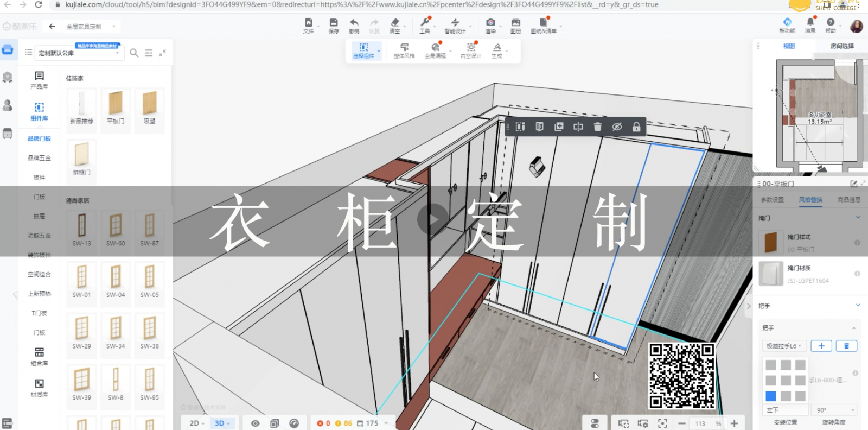This screenshot has width=868, height=430.
Task: Click the 撤销 (Undo) arrow icon
Action: (x=354, y=23)
